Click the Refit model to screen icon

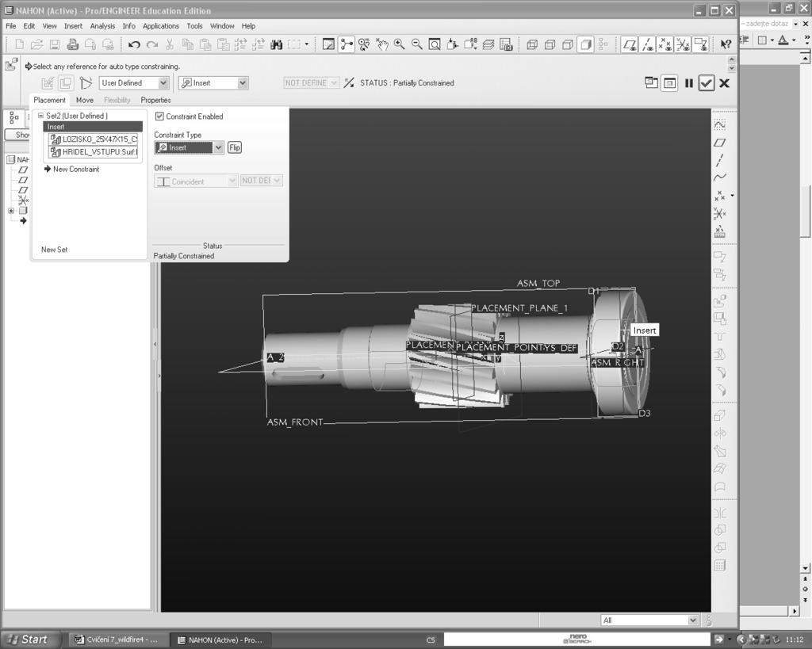tap(435, 44)
